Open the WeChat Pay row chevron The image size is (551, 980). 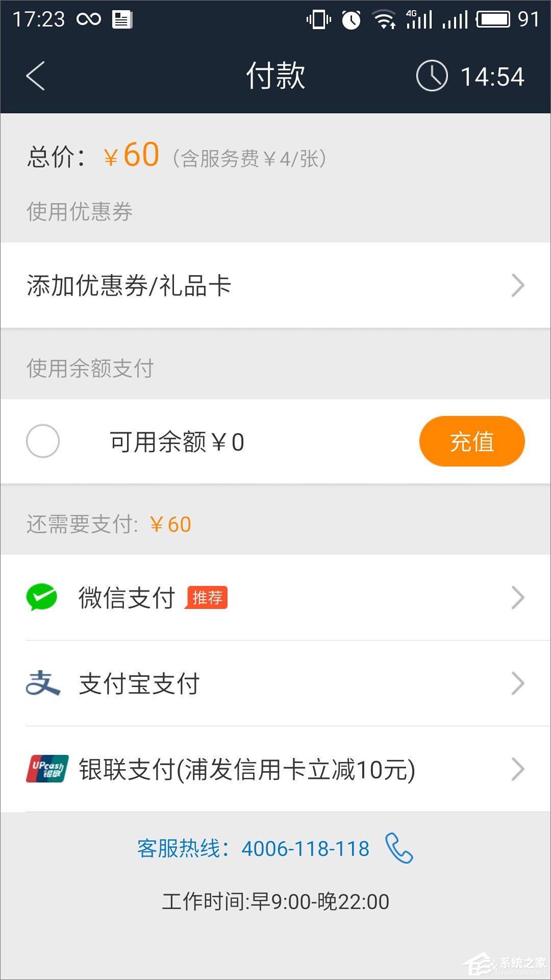pos(518,598)
